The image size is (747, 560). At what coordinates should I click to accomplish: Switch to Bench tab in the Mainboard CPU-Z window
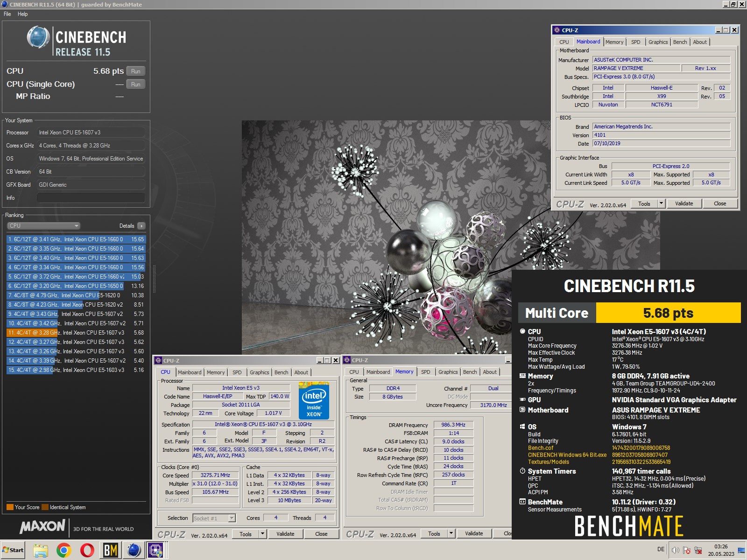click(680, 42)
